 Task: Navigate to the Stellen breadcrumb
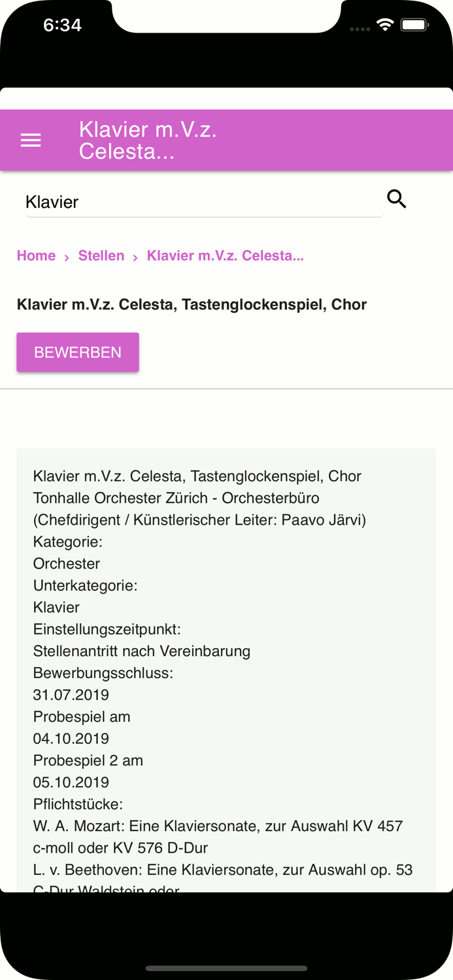tap(101, 255)
